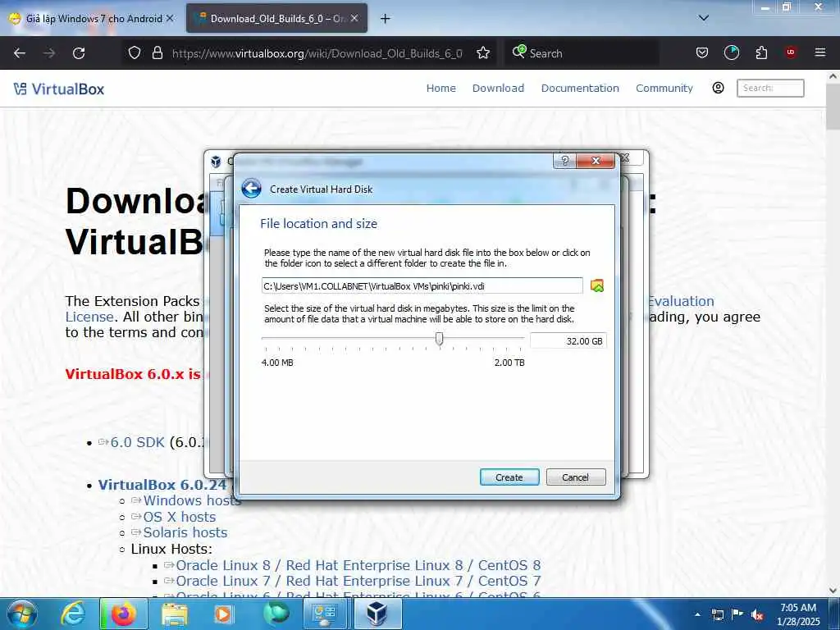Click the URL address bar
The image size is (840, 630).
[x=317, y=53]
